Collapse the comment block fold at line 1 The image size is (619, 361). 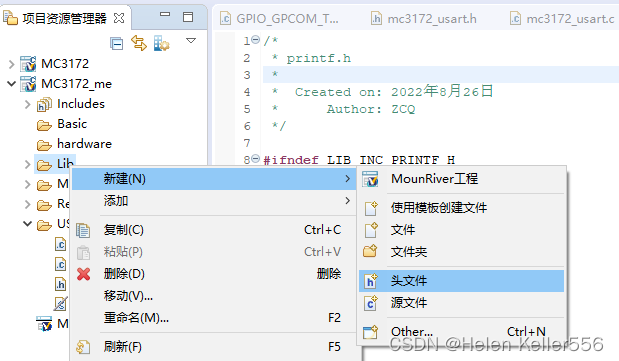(256, 39)
